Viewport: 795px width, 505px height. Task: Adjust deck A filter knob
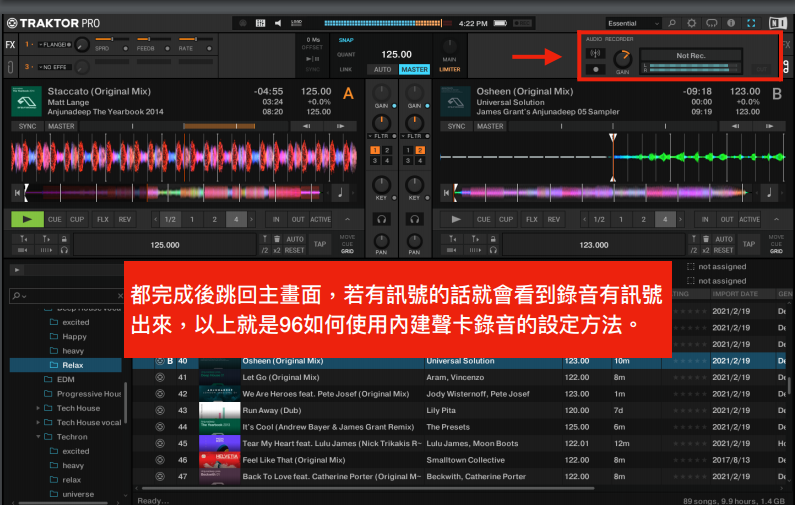381,122
